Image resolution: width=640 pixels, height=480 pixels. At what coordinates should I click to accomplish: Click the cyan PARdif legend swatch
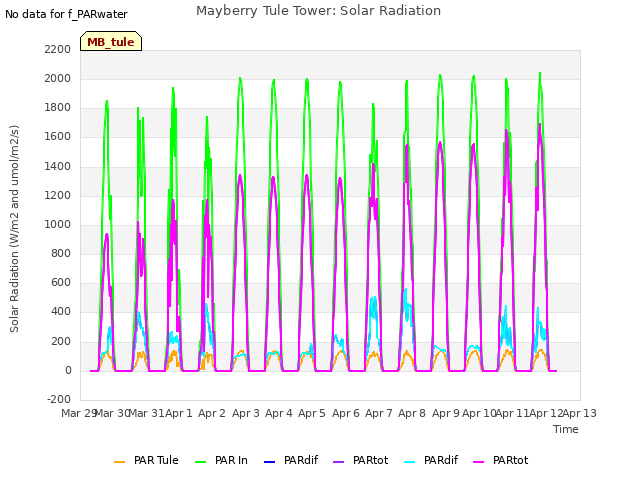pos(409,462)
